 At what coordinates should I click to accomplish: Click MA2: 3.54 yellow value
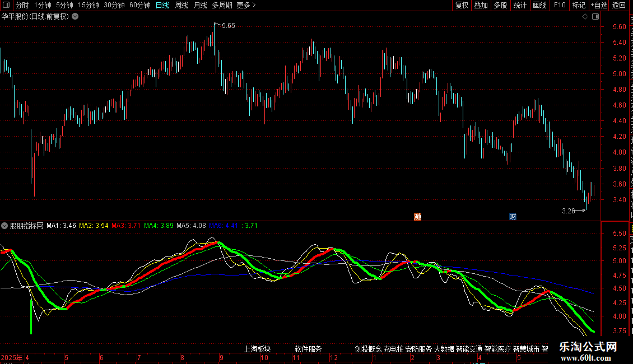[x=94, y=226]
